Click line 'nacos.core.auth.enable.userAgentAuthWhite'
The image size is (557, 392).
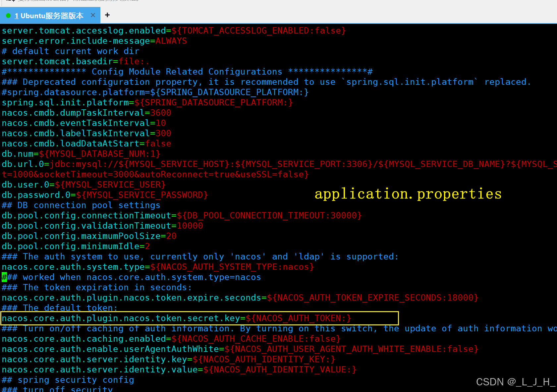[x=240, y=349]
